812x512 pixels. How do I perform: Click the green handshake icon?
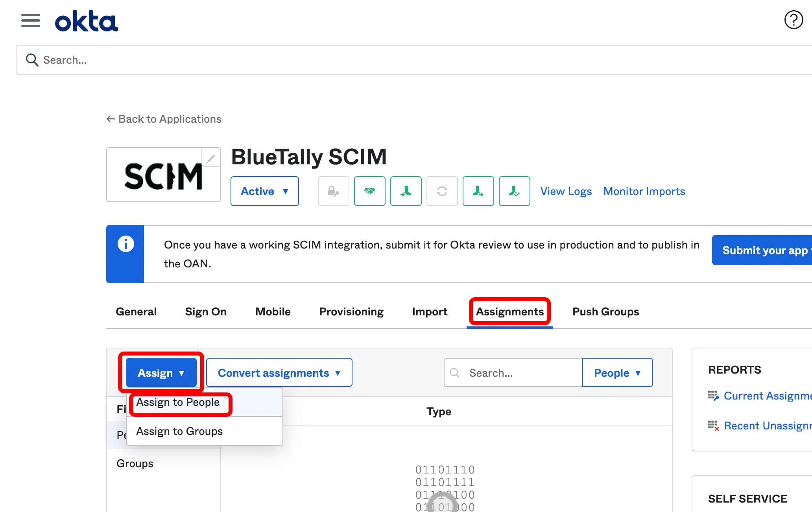pos(370,191)
